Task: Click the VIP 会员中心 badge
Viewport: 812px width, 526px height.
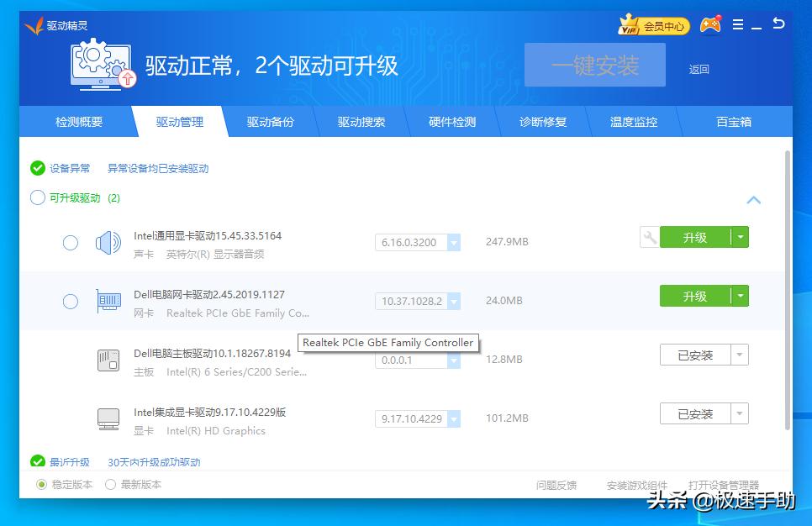Action: [654, 26]
